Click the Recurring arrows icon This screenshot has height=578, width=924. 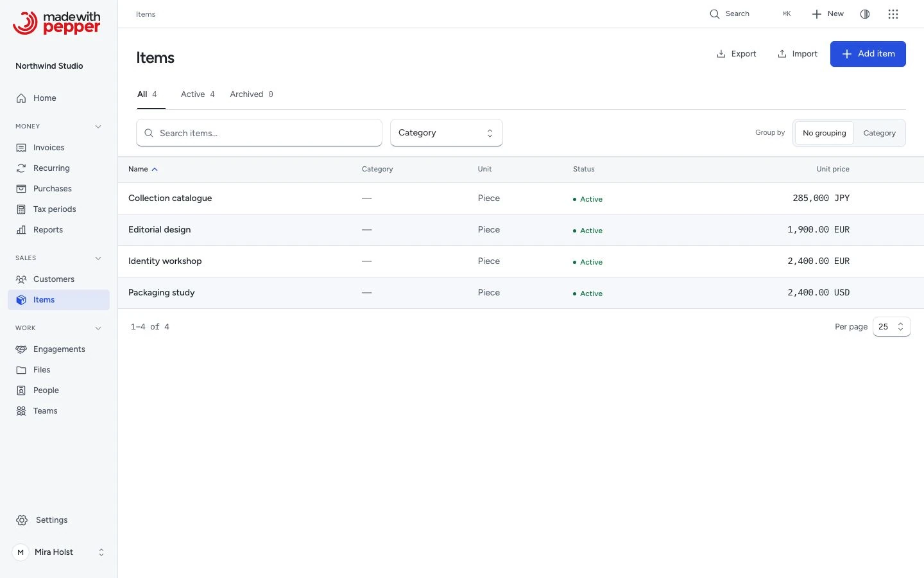[x=21, y=168]
